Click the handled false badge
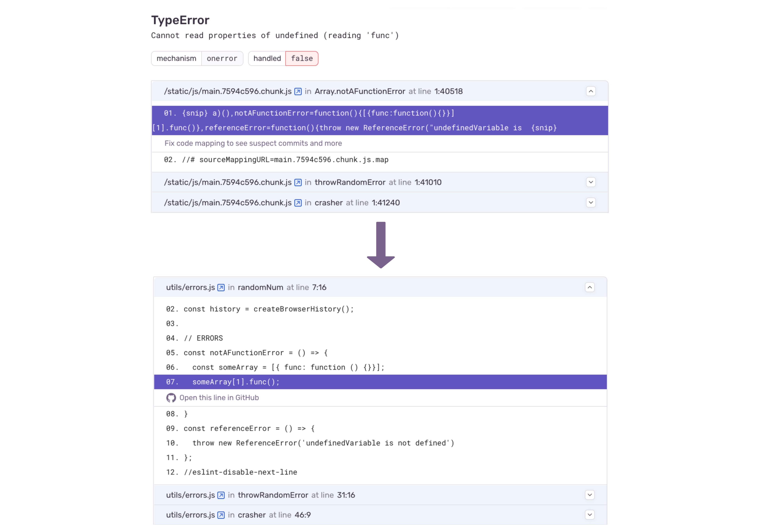 click(302, 58)
